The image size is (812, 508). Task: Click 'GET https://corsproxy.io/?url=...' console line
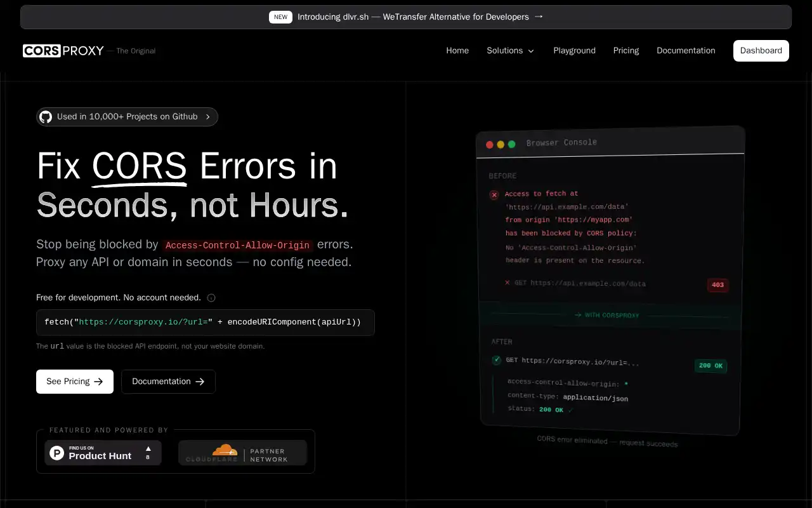click(x=572, y=361)
